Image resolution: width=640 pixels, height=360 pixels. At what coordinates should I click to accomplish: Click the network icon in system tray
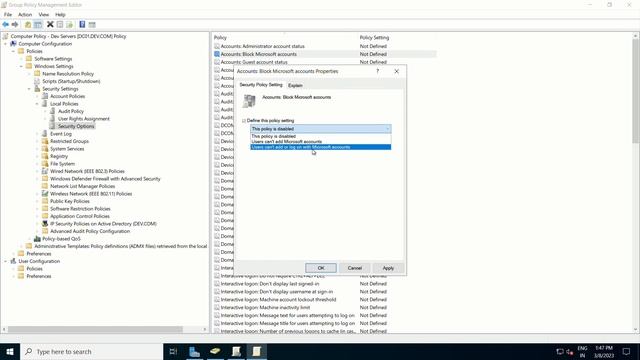tap(560, 351)
